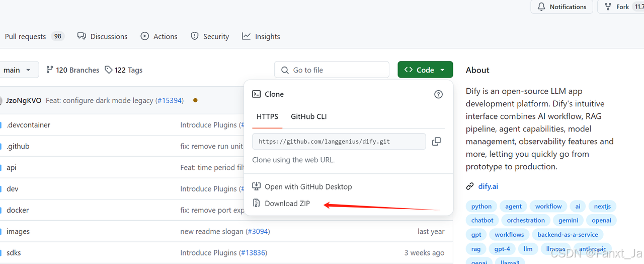644x264 pixels.
Task: Copy the clone URL with copy icon
Action: pos(436,142)
